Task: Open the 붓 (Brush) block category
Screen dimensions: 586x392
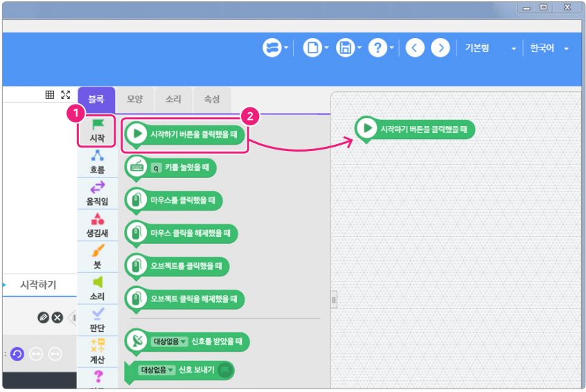Action: [97, 257]
